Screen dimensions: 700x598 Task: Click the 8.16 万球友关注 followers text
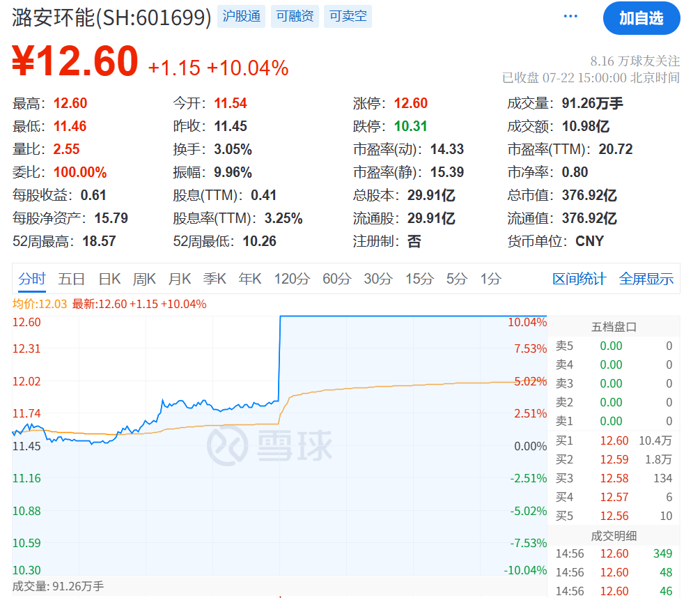[635, 61]
